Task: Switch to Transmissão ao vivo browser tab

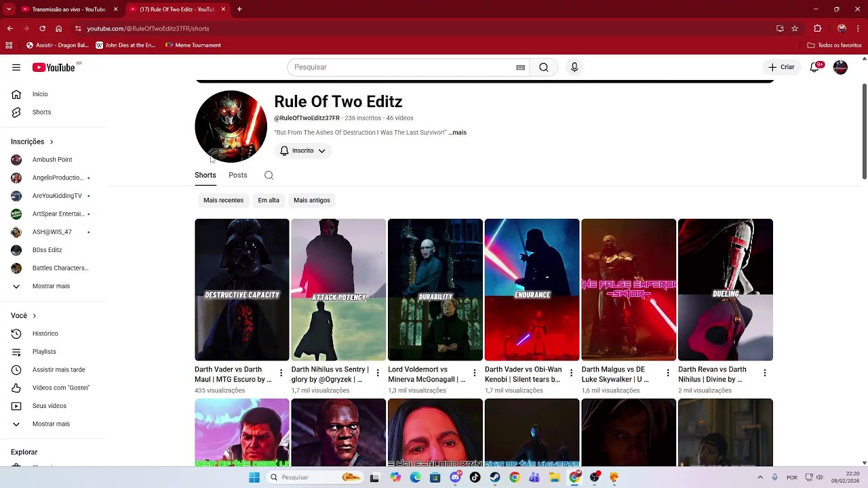Action: click(68, 9)
